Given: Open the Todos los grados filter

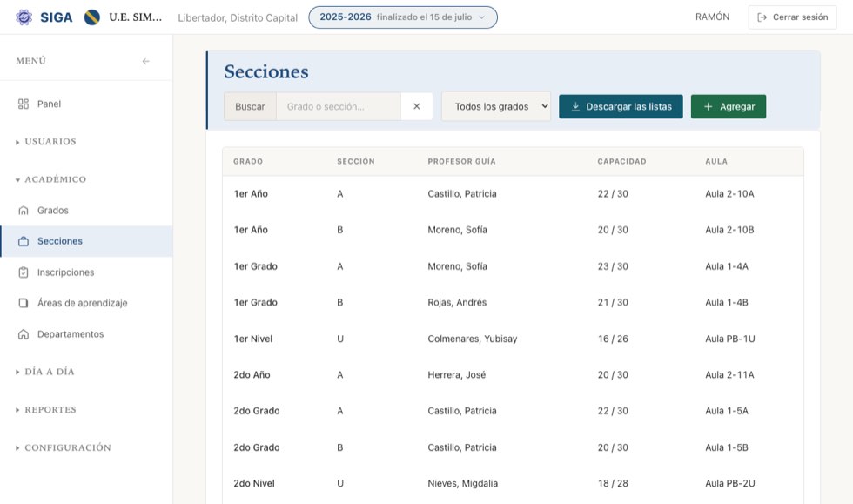Looking at the screenshot, I should click(x=496, y=107).
